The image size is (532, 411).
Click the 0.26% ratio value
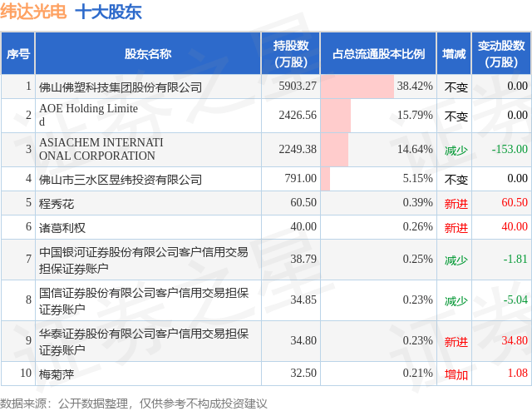point(417,226)
